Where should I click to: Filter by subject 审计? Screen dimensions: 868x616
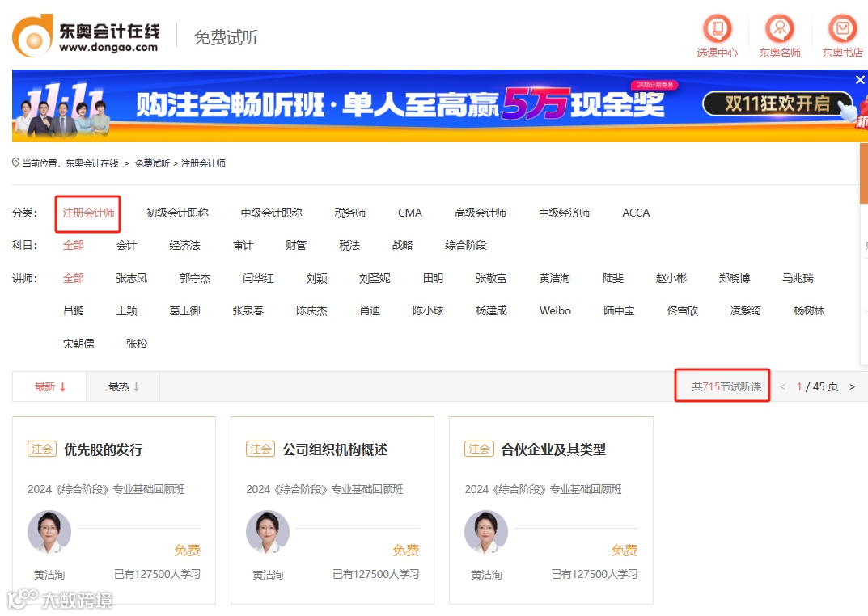tap(243, 245)
